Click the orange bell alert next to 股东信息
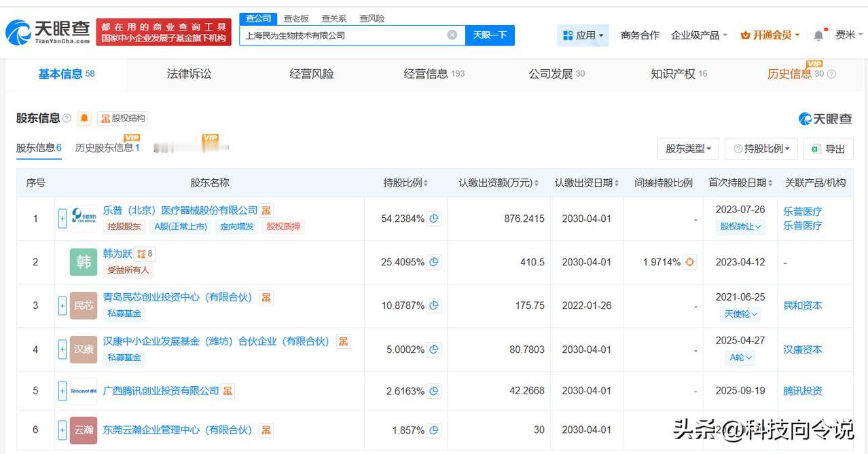Screen dimensions: 868x454 pyautogui.click(x=84, y=118)
